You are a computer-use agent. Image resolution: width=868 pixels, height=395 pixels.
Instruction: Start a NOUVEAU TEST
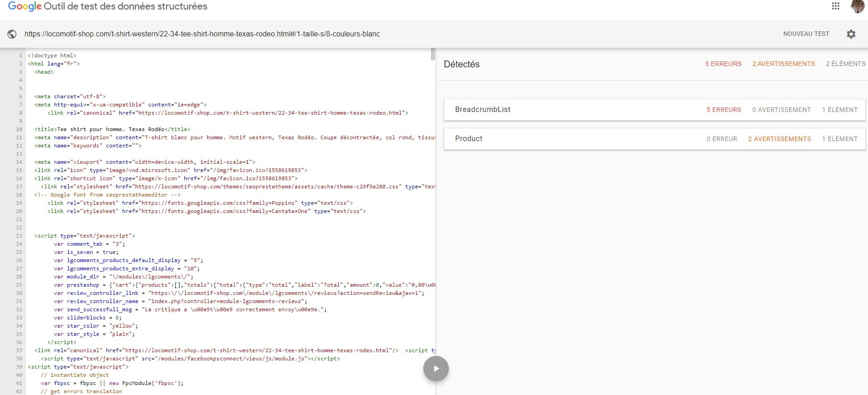pos(806,34)
